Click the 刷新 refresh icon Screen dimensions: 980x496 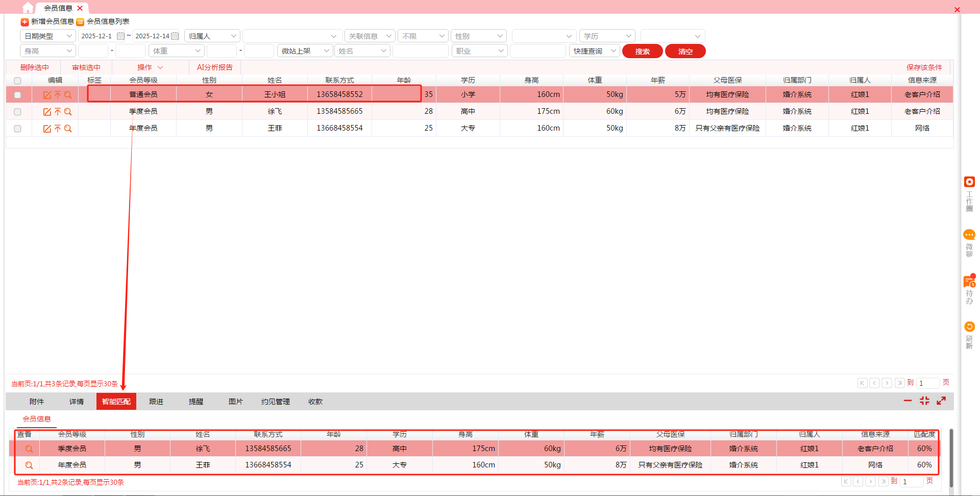[x=969, y=327]
